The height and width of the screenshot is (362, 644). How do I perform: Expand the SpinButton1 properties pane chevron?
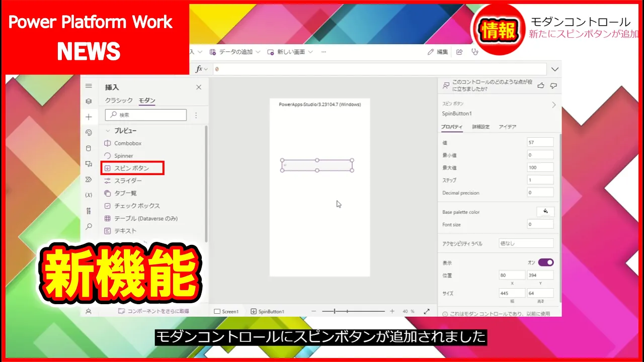tap(553, 105)
